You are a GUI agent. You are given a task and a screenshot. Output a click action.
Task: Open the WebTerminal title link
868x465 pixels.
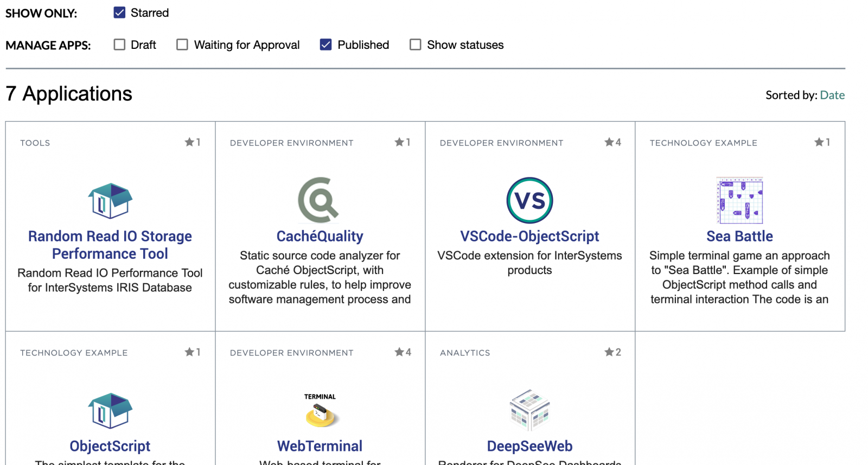(320, 446)
